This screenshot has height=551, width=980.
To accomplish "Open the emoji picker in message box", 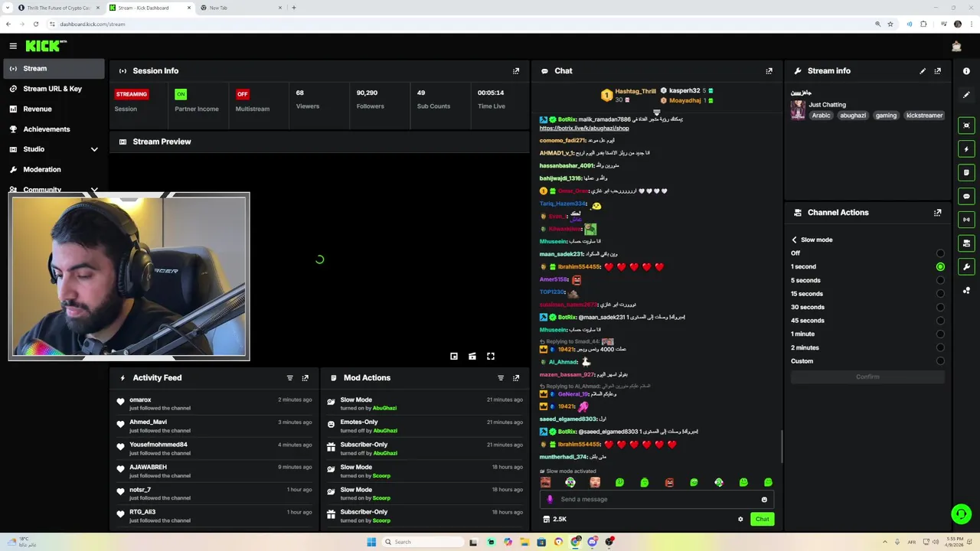I will (x=764, y=500).
